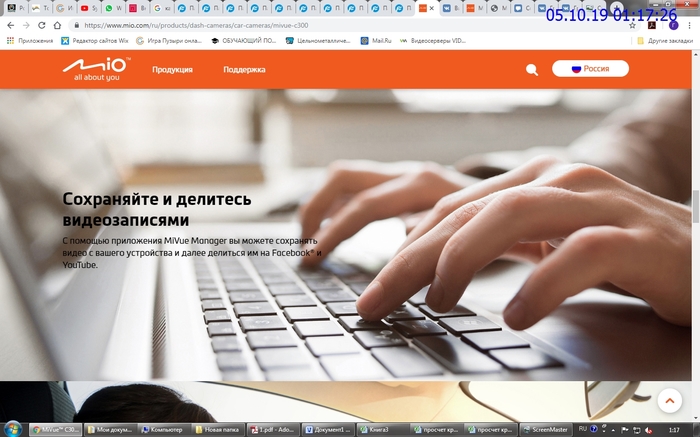
Task: View site info via the padlock icon
Action: [77, 25]
